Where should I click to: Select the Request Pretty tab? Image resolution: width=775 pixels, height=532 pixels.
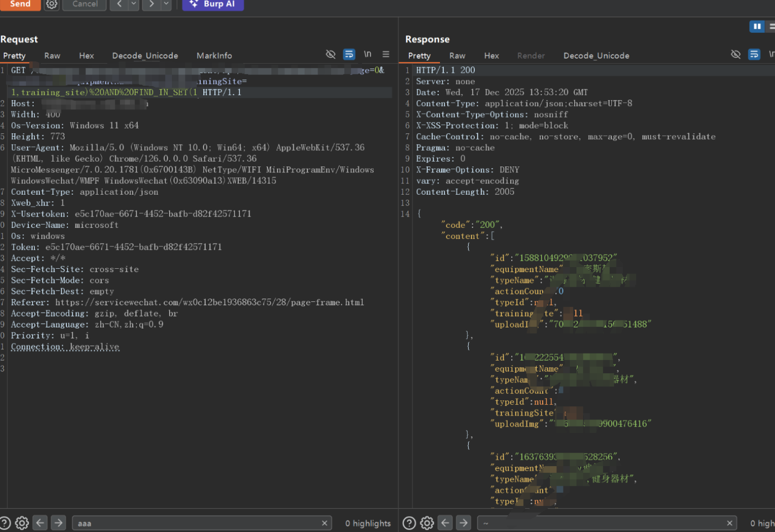click(14, 55)
